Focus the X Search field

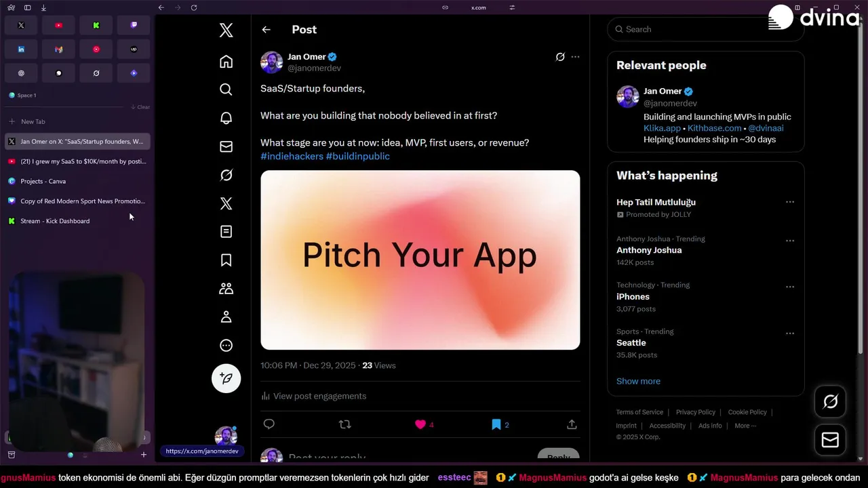pos(705,29)
